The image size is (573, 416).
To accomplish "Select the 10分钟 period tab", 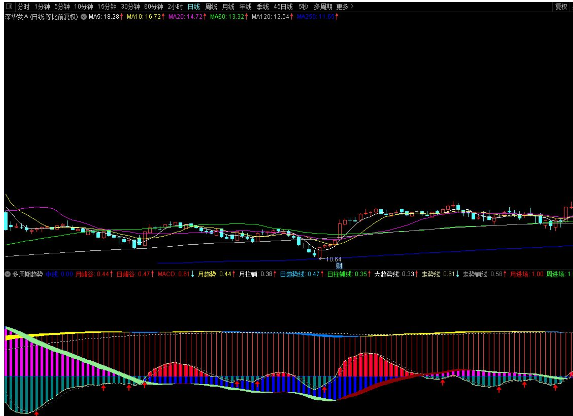I will [x=83, y=7].
